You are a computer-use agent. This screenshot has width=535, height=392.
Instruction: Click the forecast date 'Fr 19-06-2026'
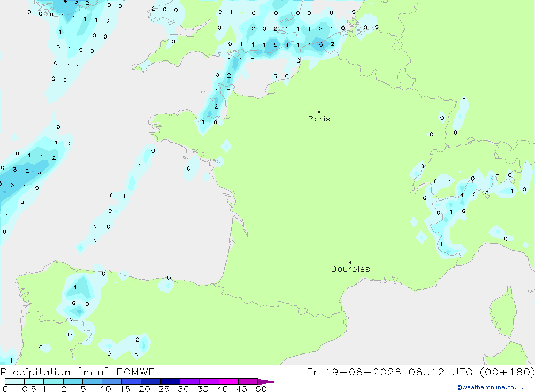(x=354, y=372)
